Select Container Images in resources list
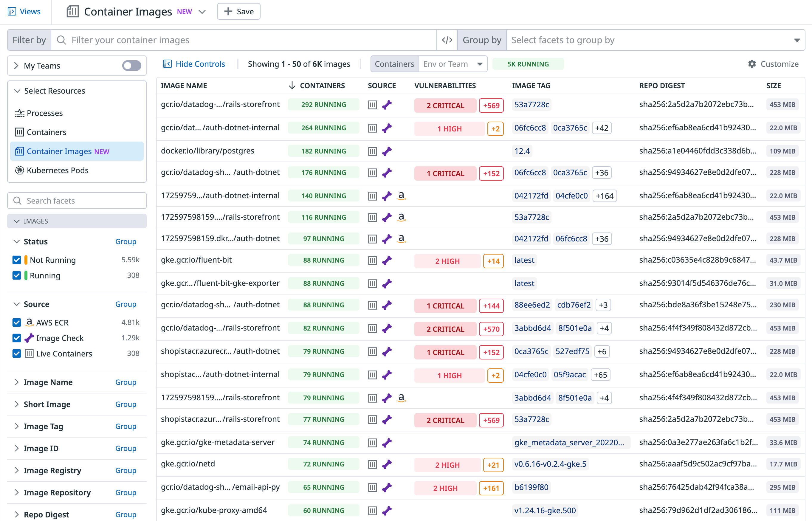This screenshot has width=812, height=521. click(77, 151)
